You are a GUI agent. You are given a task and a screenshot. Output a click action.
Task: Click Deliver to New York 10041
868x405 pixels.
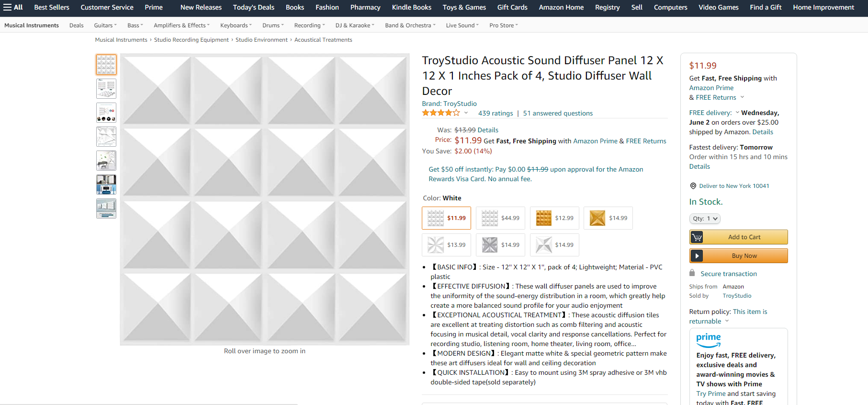(x=734, y=186)
